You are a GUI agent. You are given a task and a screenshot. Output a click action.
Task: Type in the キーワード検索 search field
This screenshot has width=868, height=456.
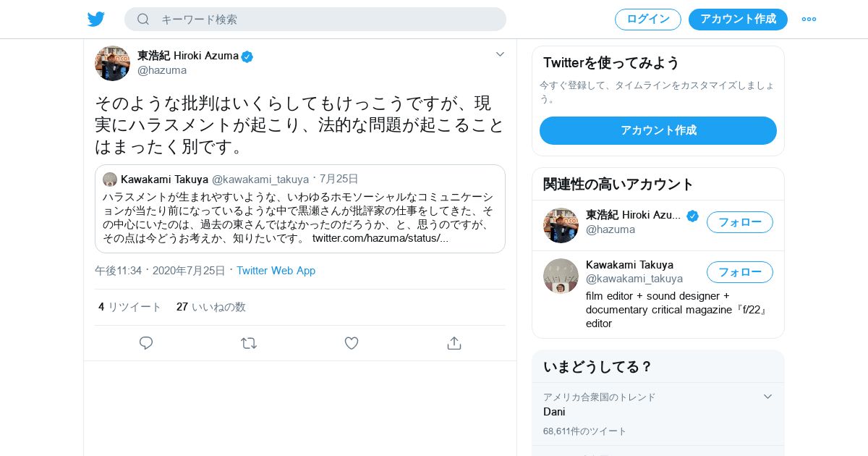(325, 20)
